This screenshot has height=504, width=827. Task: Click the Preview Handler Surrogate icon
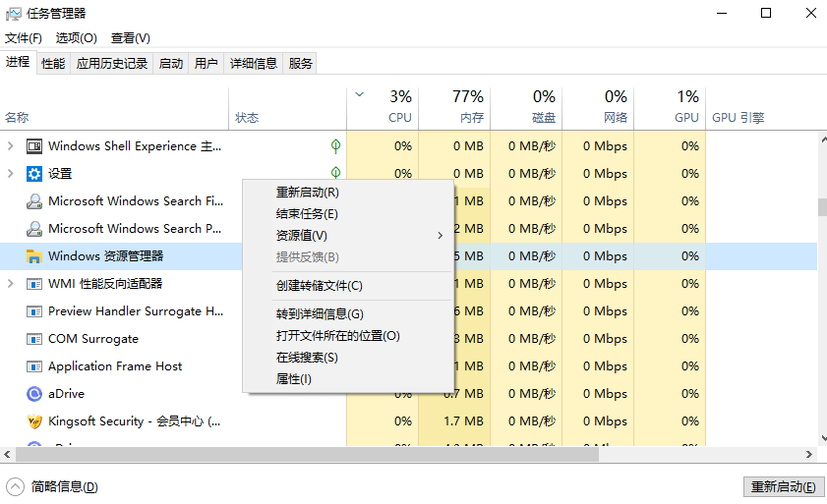tap(34, 311)
